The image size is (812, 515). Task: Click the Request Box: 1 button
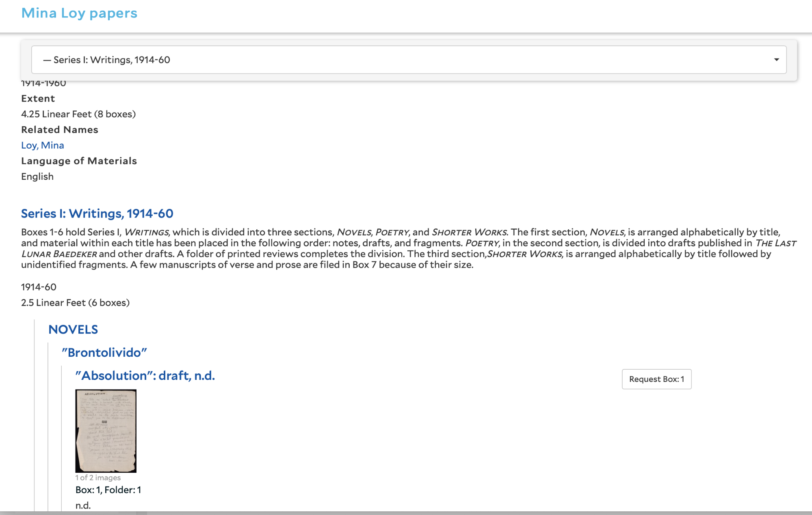pyautogui.click(x=656, y=379)
